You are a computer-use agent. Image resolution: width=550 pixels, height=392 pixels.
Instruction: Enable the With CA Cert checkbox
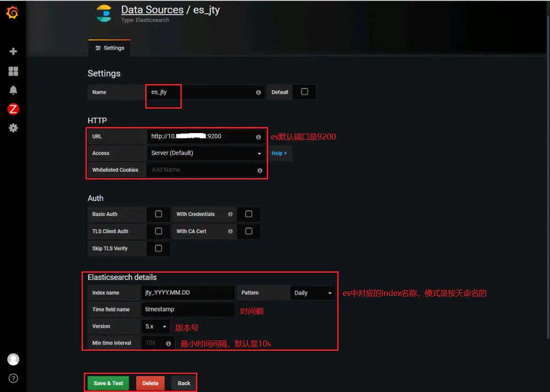point(249,231)
